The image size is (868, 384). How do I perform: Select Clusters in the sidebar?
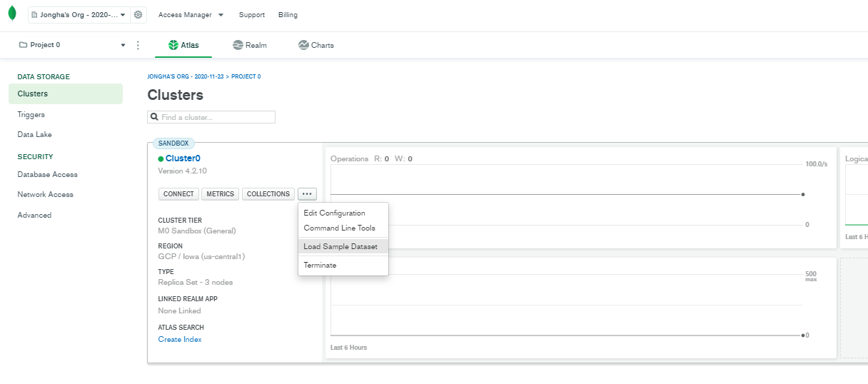tap(66, 94)
